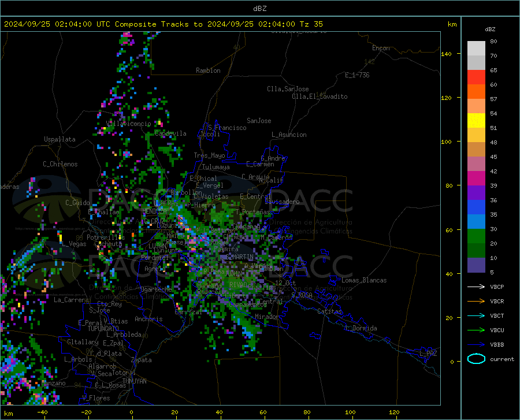520x420 pixels.
Task: Click the 'TUNUYAN' map label
Action: (134, 381)
